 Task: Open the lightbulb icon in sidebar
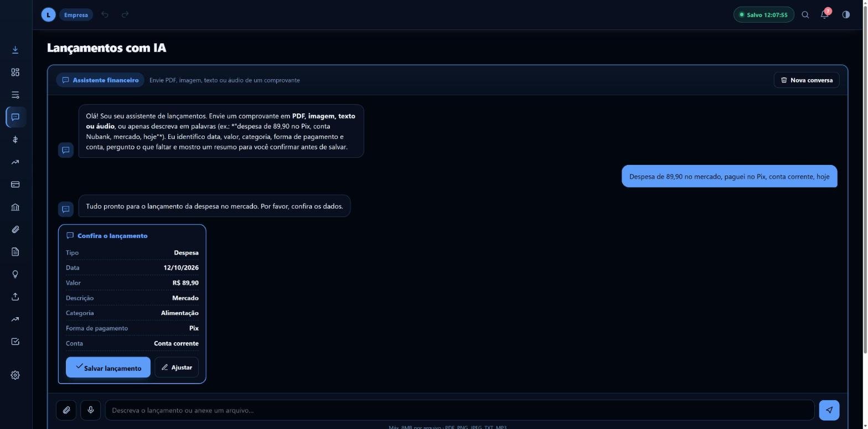coord(15,274)
